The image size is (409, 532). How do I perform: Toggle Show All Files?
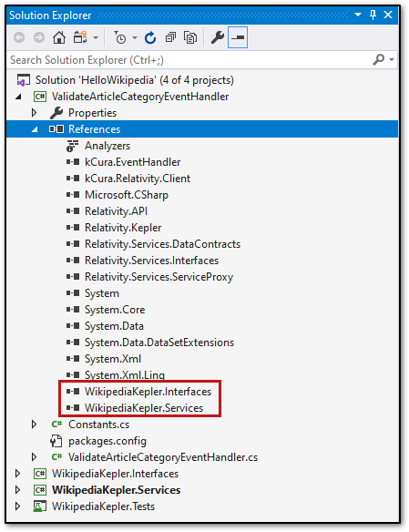tap(190, 37)
